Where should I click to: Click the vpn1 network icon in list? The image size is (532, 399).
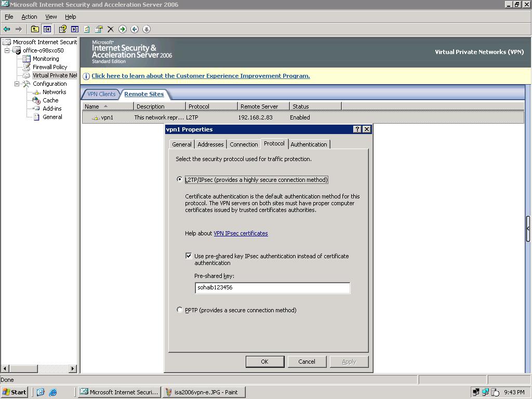pos(96,118)
